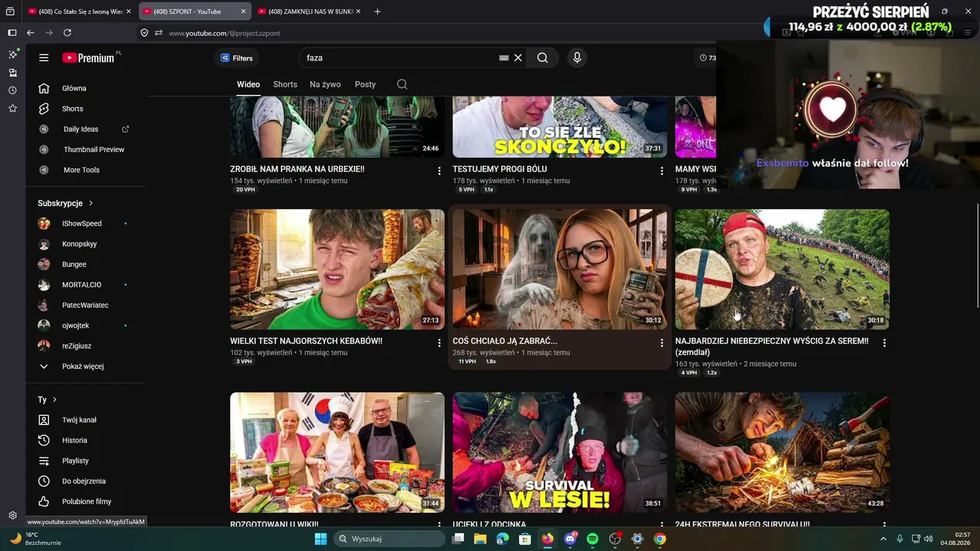The width and height of the screenshot is (980, 551).
Task: Go back one page in browser
Action: [x=31, y=33]
